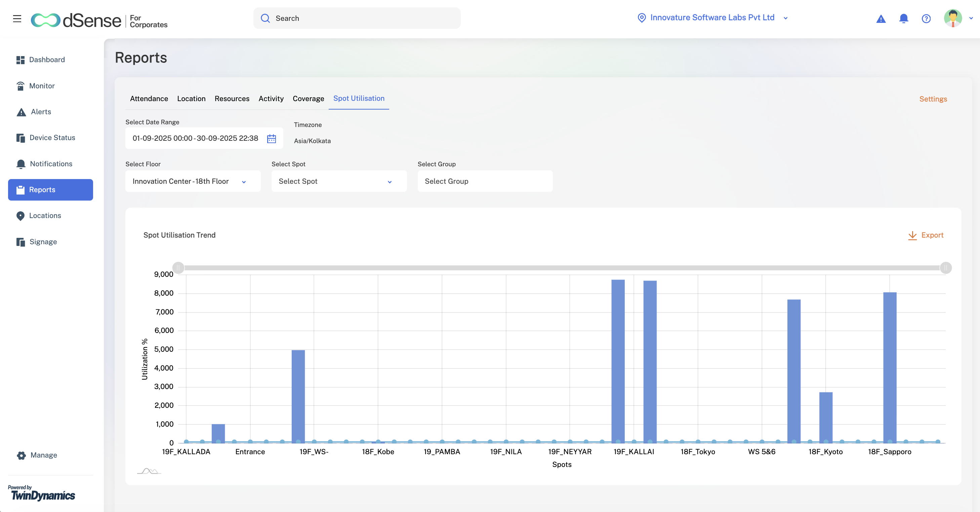The width and height of the screenshot is (980, 512).
Task: Switch to the Location tab
Action: pos(191,99)
